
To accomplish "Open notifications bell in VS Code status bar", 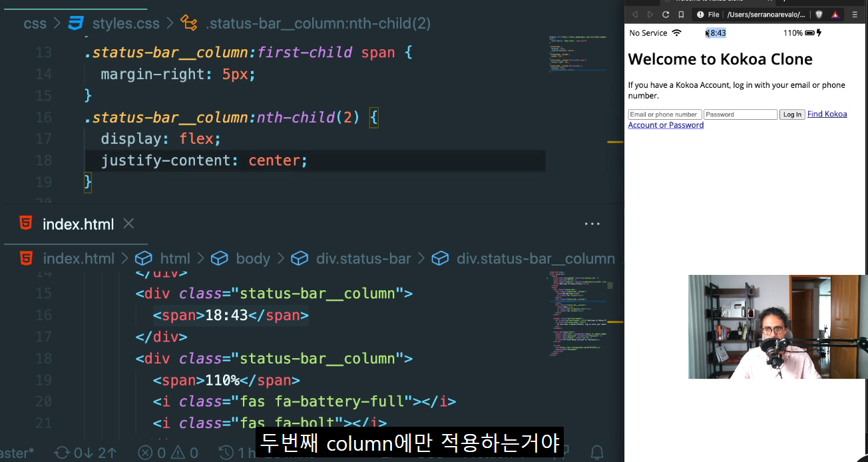I will [x=597, y=453].
